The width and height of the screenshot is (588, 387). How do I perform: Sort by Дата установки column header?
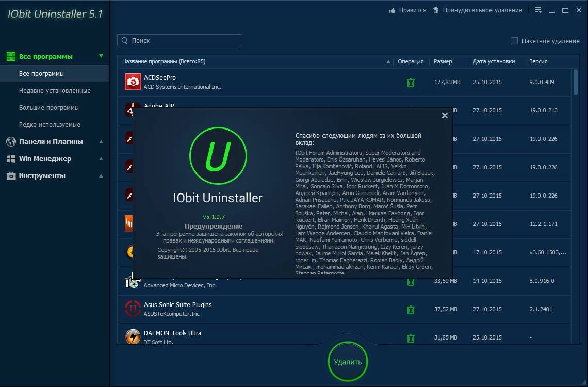pos(494,61)
